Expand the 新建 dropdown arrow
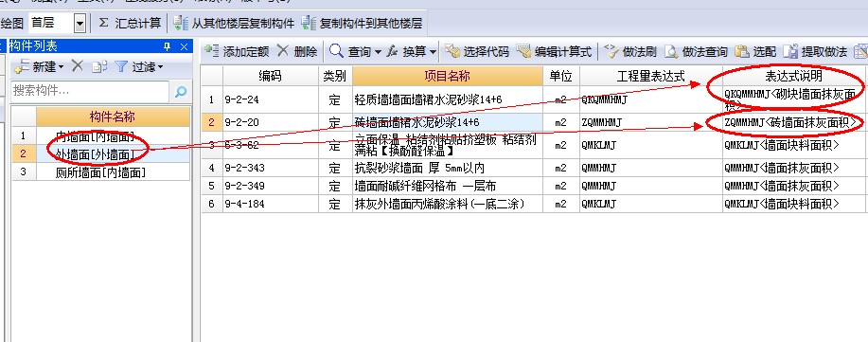The height and width of the screenshot is (342, 868). tap(61, 67)
